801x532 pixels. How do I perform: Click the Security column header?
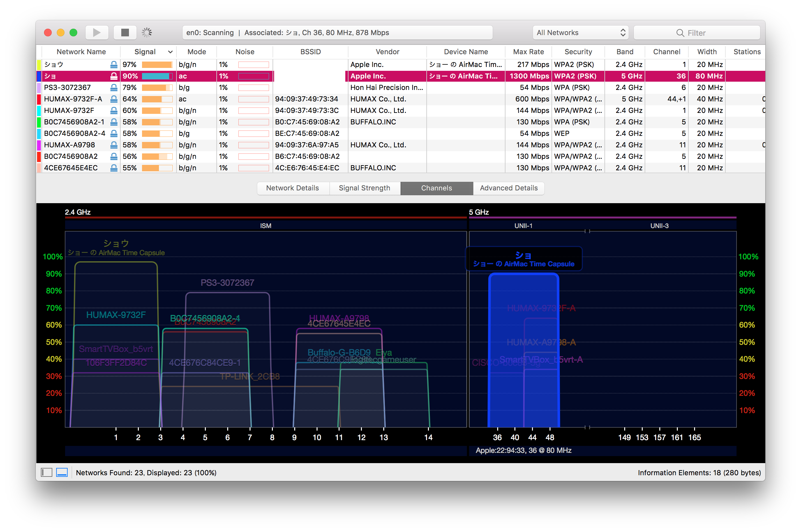click(578, 52)
